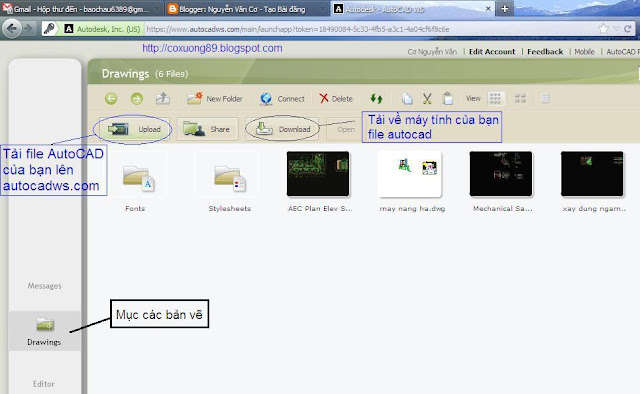The width and height of the screenshot is (640, 394).
Task: Click the browser forward button
Action: coord(29,29)
